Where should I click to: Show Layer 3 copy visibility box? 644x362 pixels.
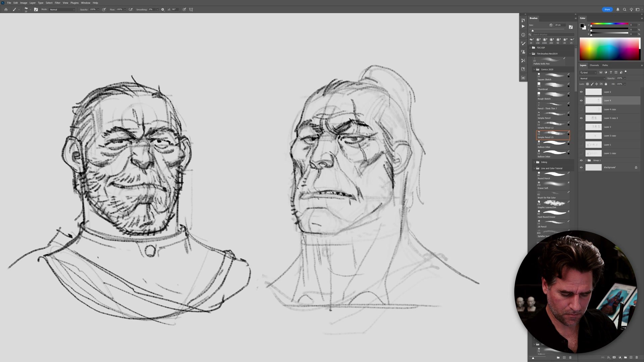[581, 136]
